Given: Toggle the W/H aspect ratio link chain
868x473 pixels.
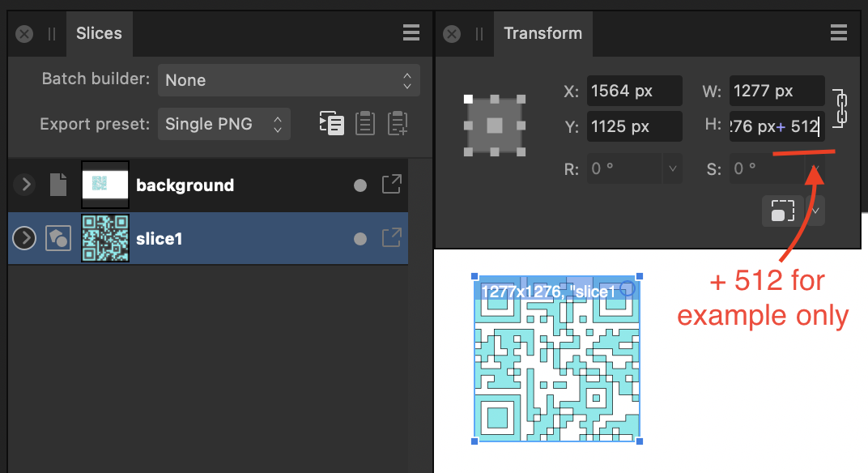Looking at the screenshot, I should point(840,108).
